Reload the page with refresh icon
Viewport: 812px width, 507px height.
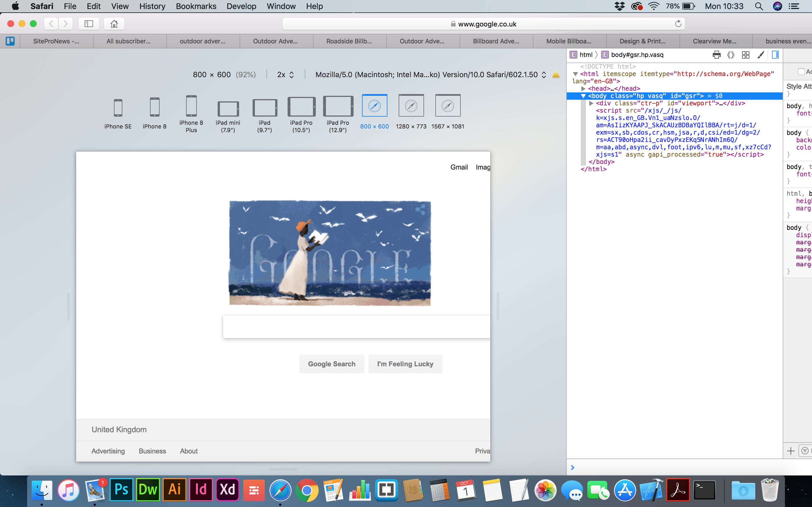pyautogui.click(x=678, y=24)
